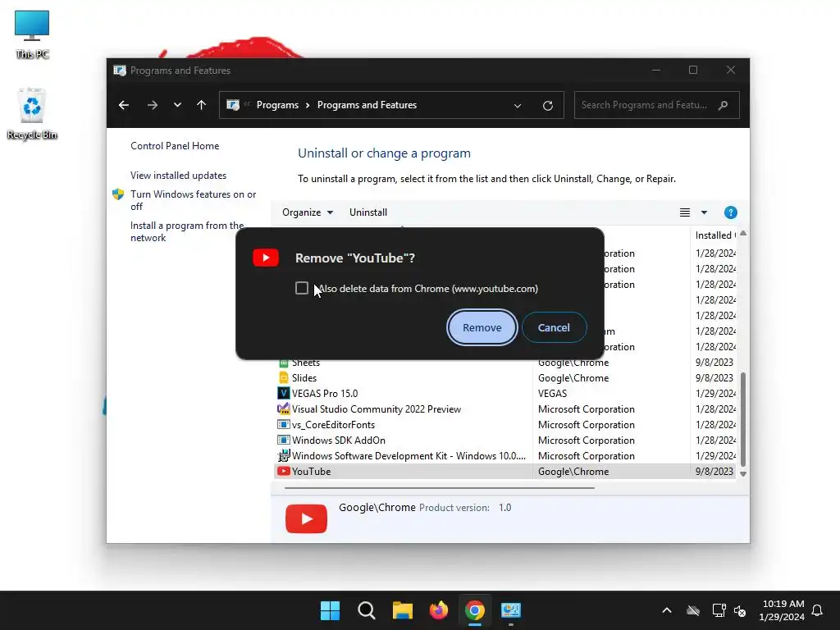Click the cloud sync tray icon
Viewport: 840px width, 630px height.
coord(693,610)
